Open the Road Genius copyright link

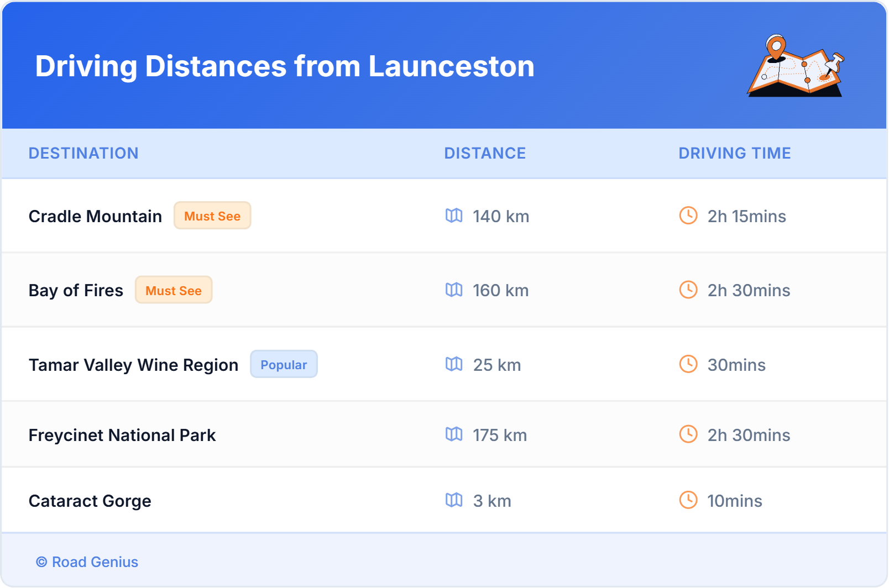click(x=87, y=561)
